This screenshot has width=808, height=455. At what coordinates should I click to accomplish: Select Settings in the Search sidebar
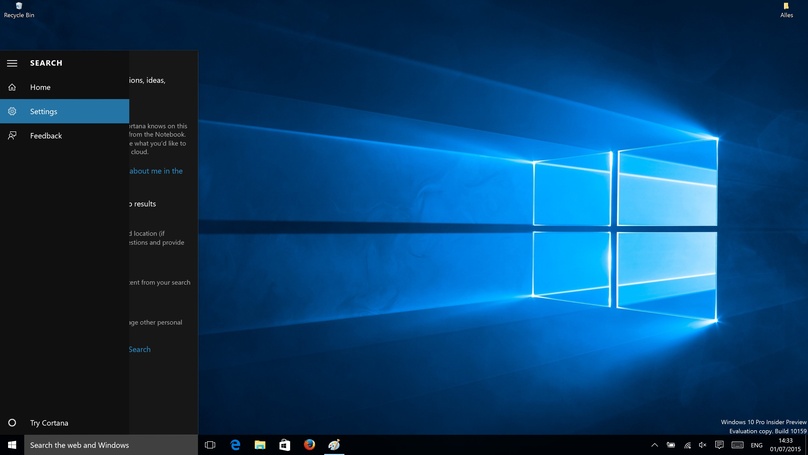tap(43, 111)
